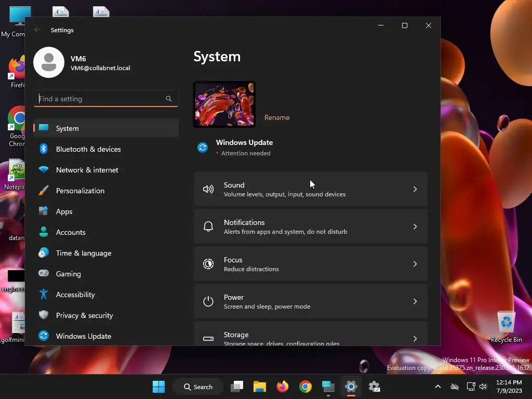Viewport: 532px width, 399px height.
Task: Select Apps in the sidebar
Action: (106, 211)
